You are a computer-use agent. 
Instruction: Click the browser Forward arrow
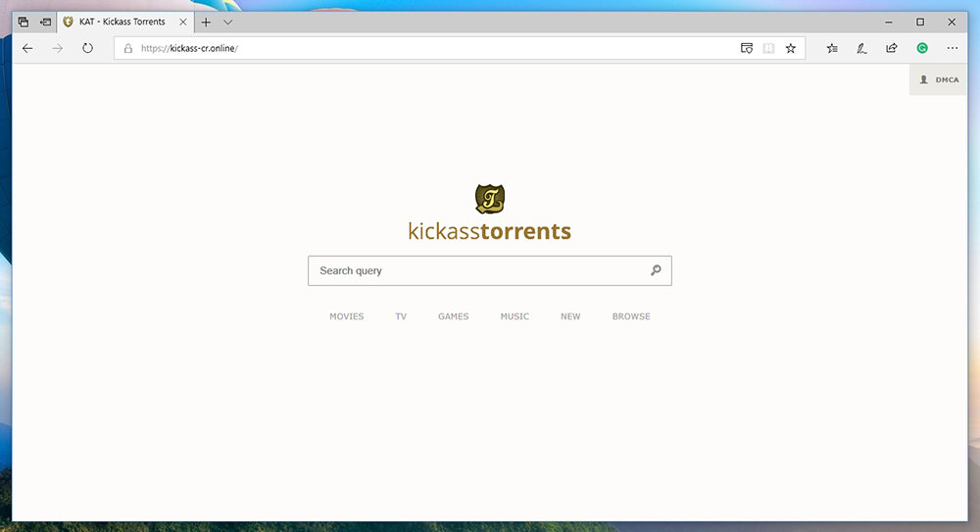pyautogui.click(x=58, y=48)
